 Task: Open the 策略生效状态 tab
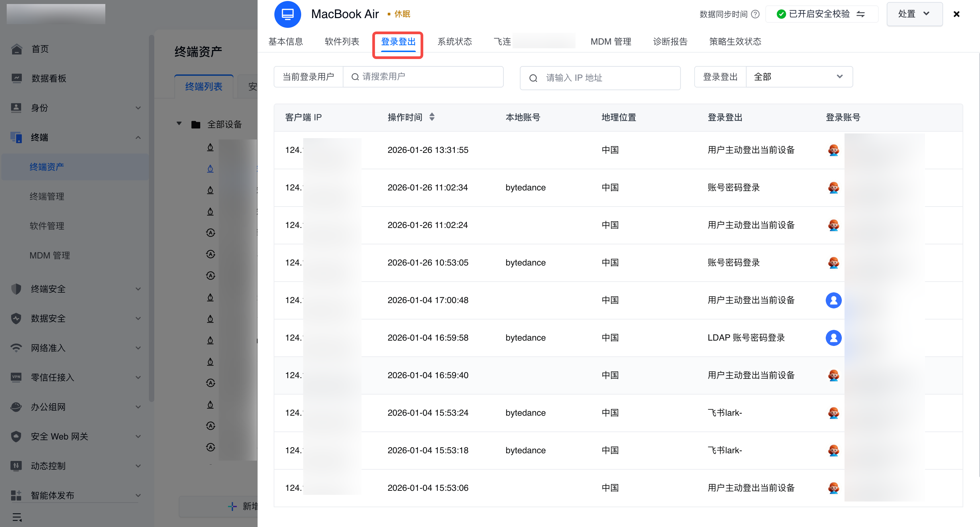(735, 42)
